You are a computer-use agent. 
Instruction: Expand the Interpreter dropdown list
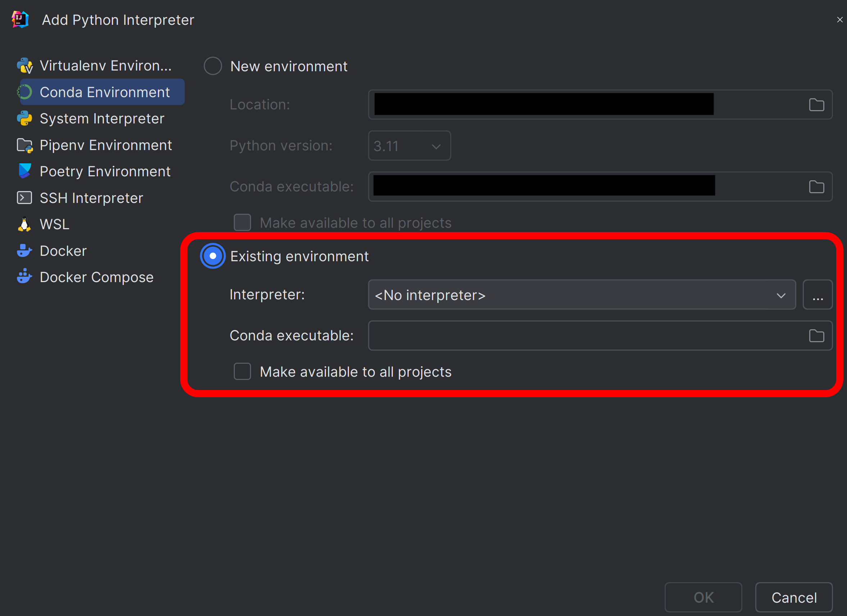point(782,295)
